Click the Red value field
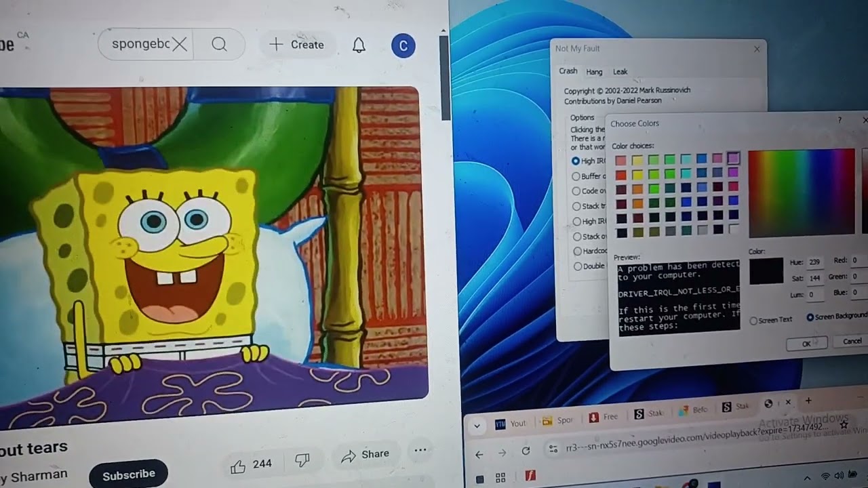This screenshot has height=488, width=868. [x=859, y=260]
